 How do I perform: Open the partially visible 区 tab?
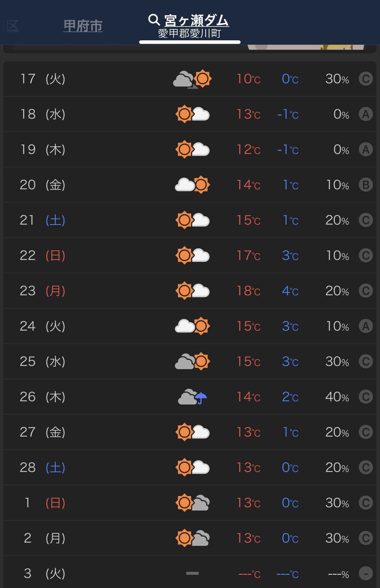point(11,26)
